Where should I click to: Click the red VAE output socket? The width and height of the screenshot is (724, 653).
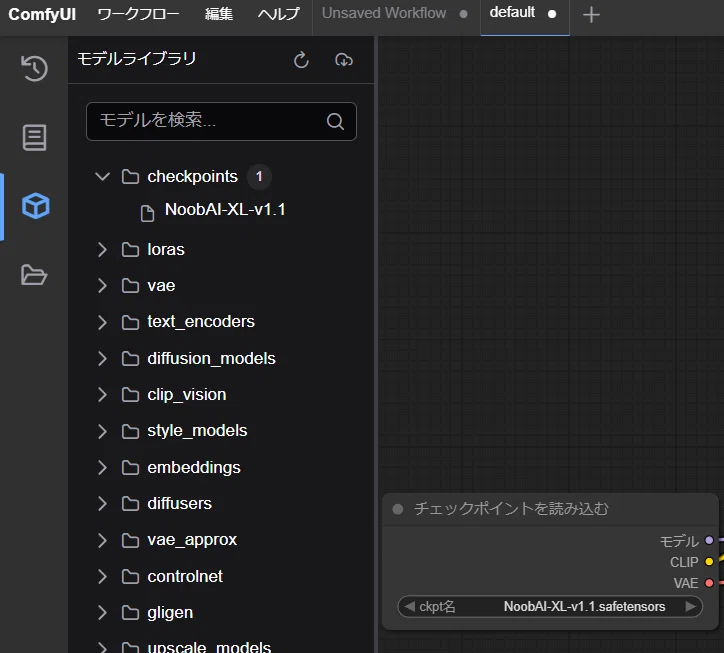tap(709, 583)
